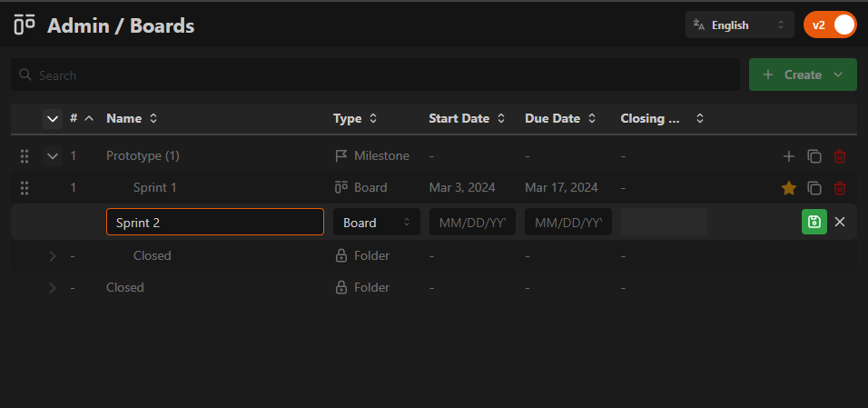The width and height of the screenshot is (868, 408).
Task: Expand the top-level Closed folder
Action: tap(52, 288)
